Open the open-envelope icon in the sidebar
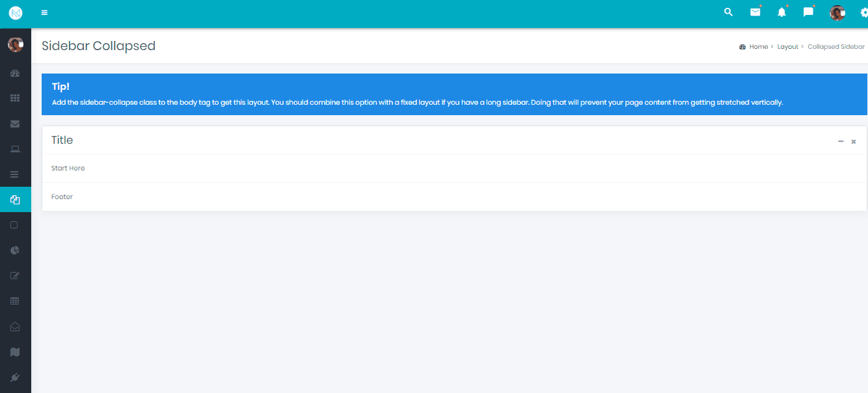Image resolution: width=868 pixels, height=393 pixels. coord(15,327)
